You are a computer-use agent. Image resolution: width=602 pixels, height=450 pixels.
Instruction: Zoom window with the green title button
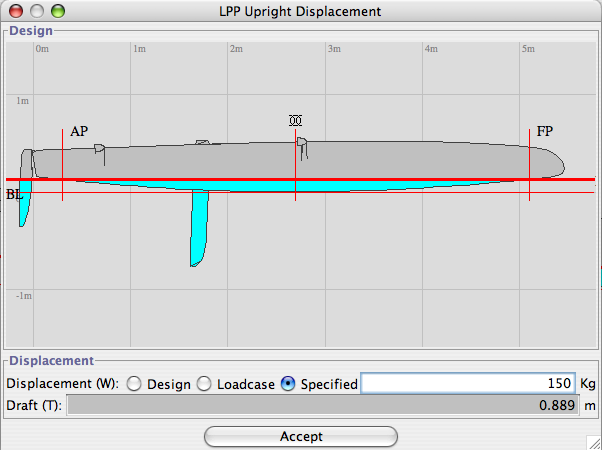click(x=58, y=11)
